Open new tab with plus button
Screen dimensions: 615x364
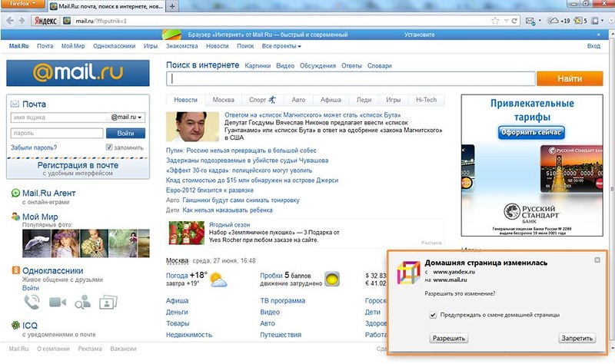[x=171, y=6]
